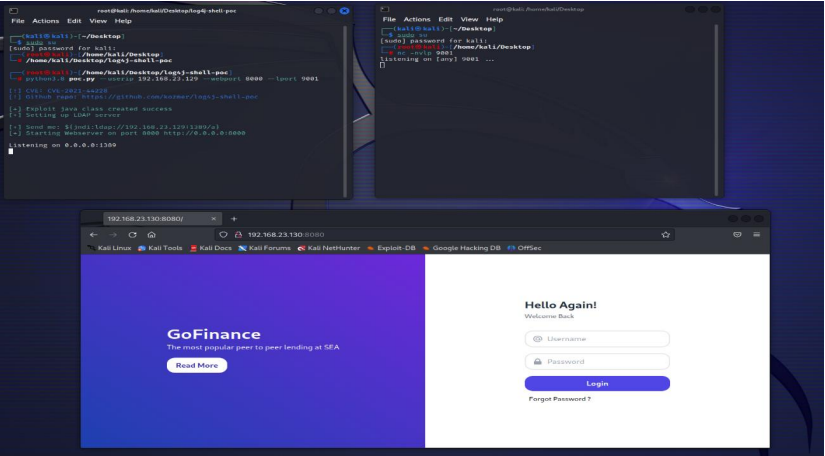Click the peer to peer lending tagline
825x456 pixels.
[x=253, y=347]
